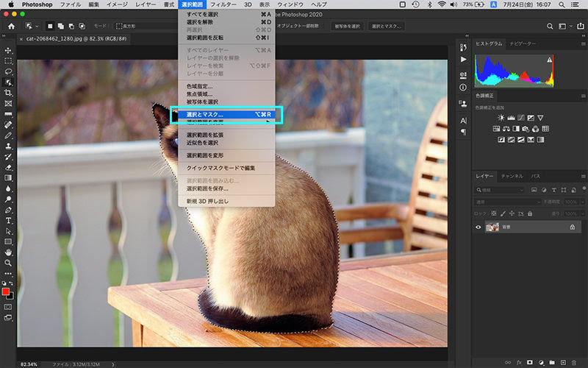
Task: Toggle visibility of the 背景 layer
Action: (478, 227)
